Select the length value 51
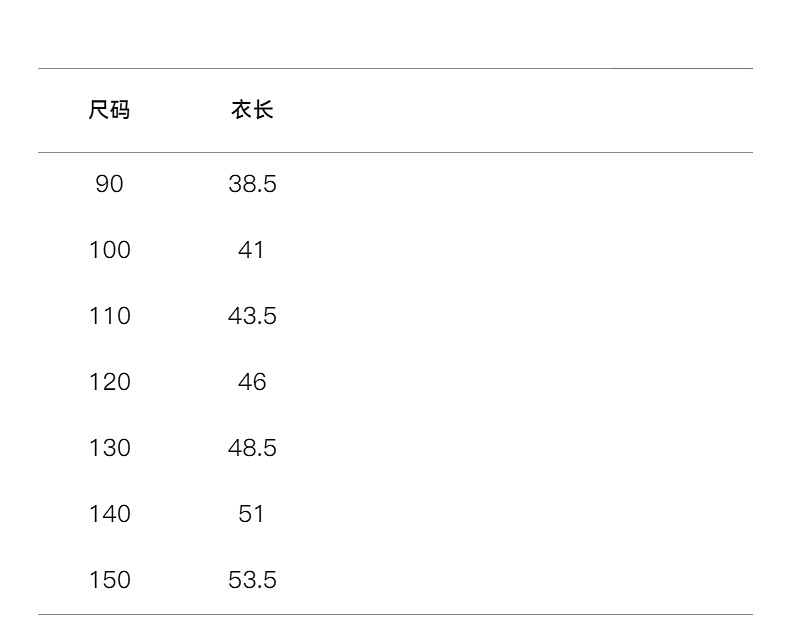This screenshot has height=617, width=790. click(x=251, y=514)
